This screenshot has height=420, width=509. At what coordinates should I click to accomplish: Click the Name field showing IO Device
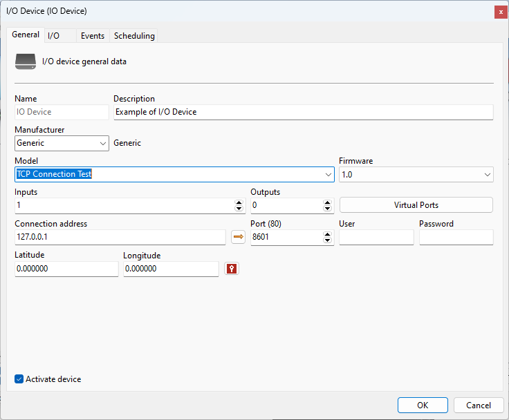coord(62,112)
